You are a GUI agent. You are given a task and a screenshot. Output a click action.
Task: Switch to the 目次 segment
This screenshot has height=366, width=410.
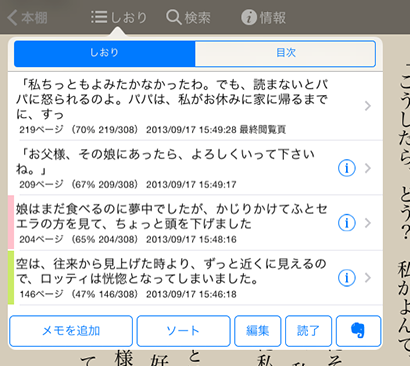285,53
